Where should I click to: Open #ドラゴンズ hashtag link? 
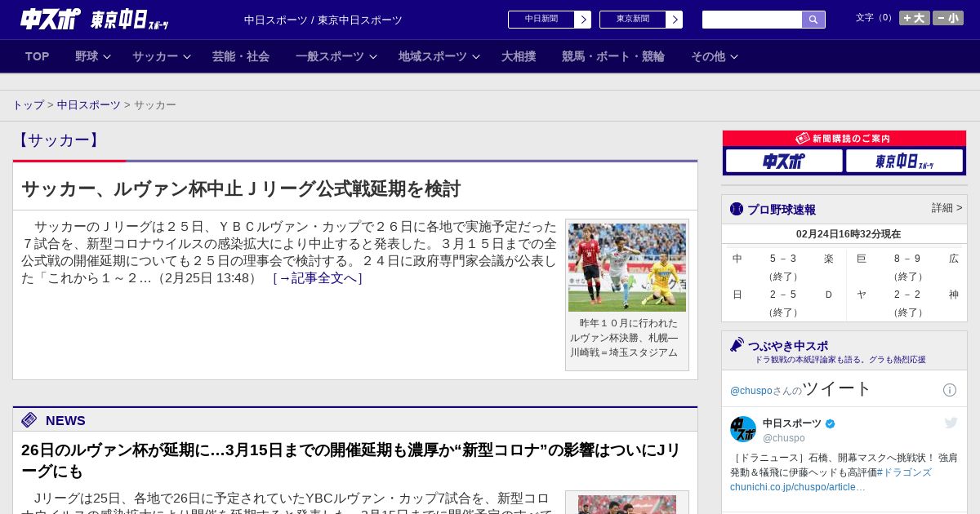tap(904, 472)
